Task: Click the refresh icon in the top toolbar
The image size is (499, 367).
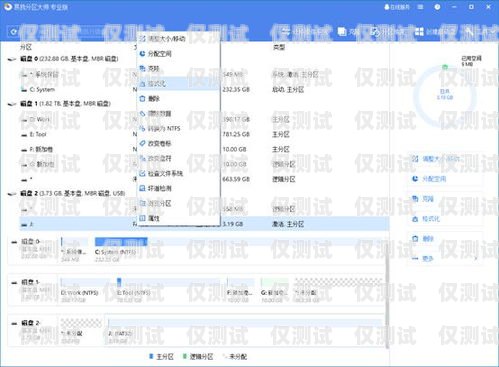Action: (x=14, y=32)
